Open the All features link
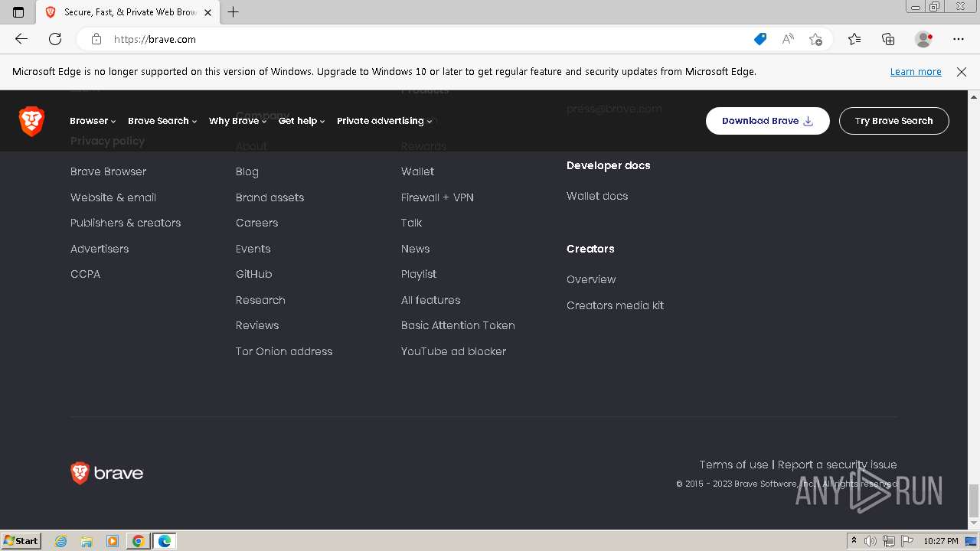Image resolution: width=980 pixels, height=551 pixels. (x=430, y=300)
